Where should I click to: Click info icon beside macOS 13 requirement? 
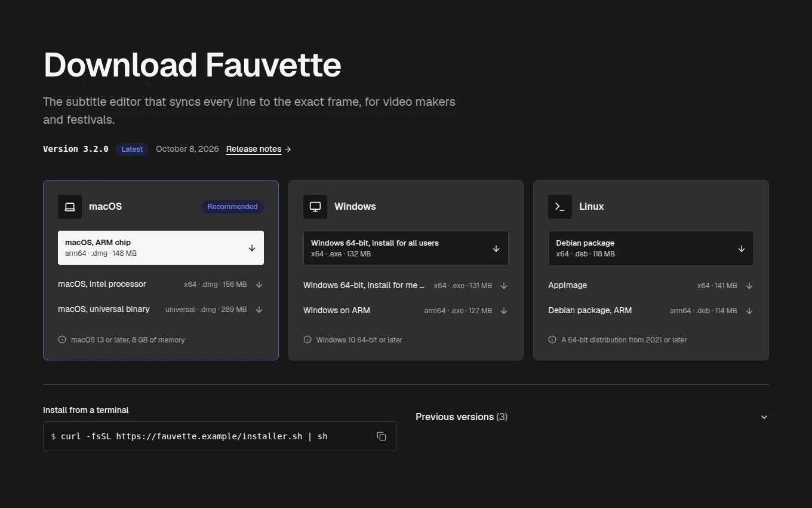click(62, 339)
